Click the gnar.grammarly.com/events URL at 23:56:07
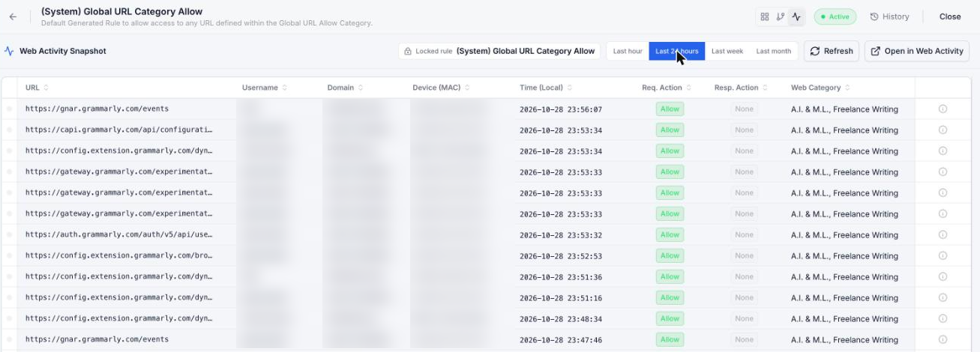Image resolution: width=980 pixels, height=352 pixels. pos(97,109)
